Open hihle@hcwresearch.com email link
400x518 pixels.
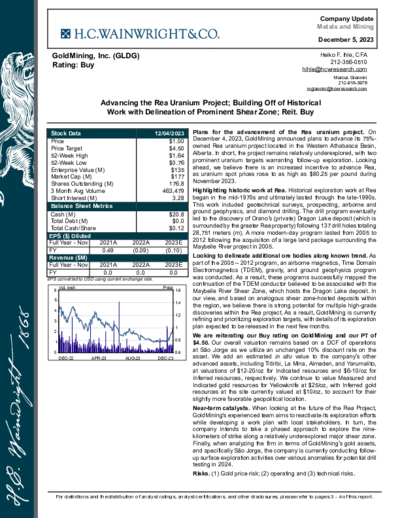(335, 69)
